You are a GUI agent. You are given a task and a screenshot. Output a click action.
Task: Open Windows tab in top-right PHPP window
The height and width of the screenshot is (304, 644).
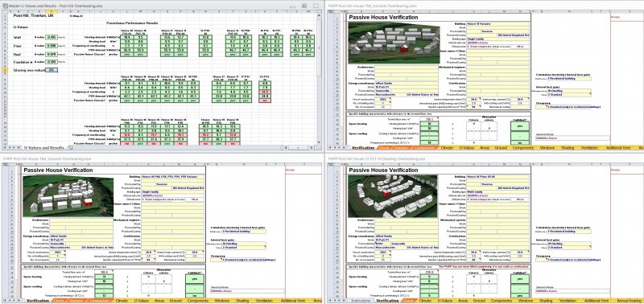tap(547, 148)
